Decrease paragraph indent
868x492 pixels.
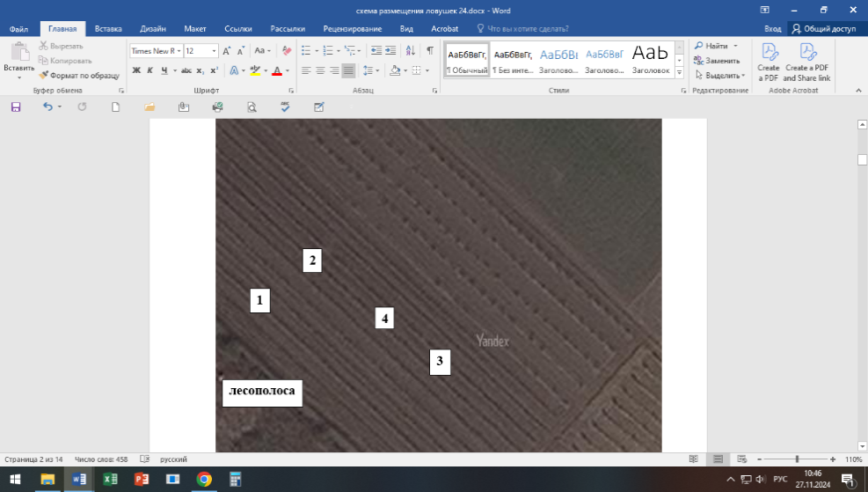pos(376,51)
